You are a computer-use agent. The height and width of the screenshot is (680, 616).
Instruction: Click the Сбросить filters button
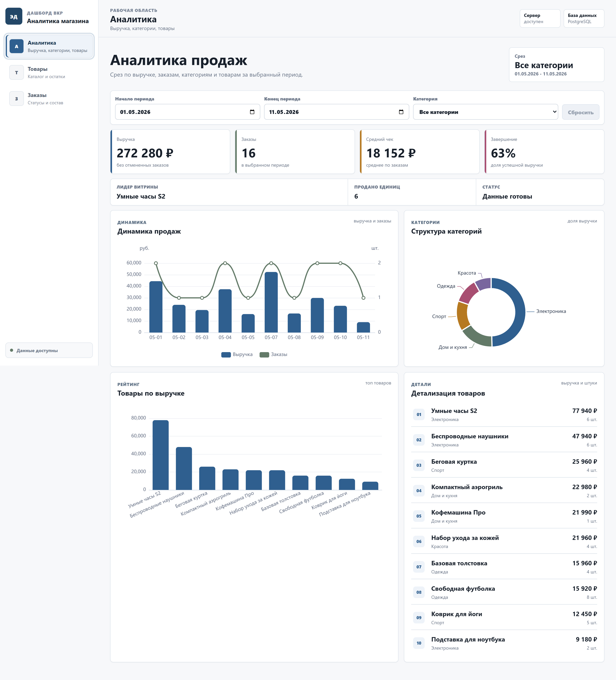tap(581, 112)
